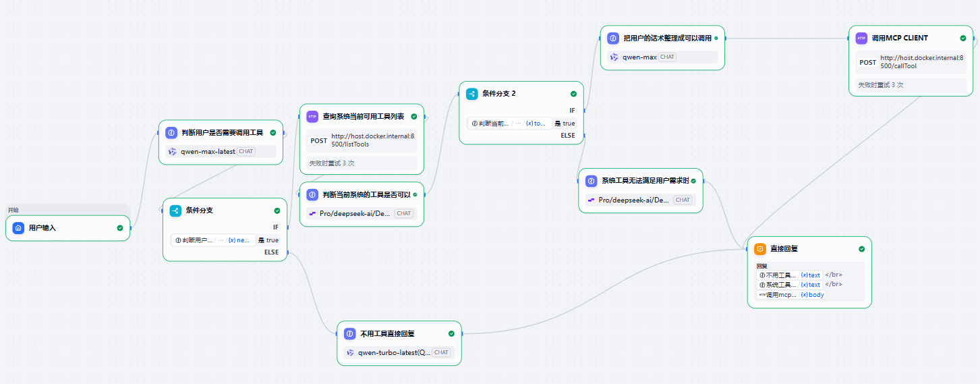Select the 调用MCP CLIENT node title
The width and height of the screenshot is (980, 384).
pos(900,38)
